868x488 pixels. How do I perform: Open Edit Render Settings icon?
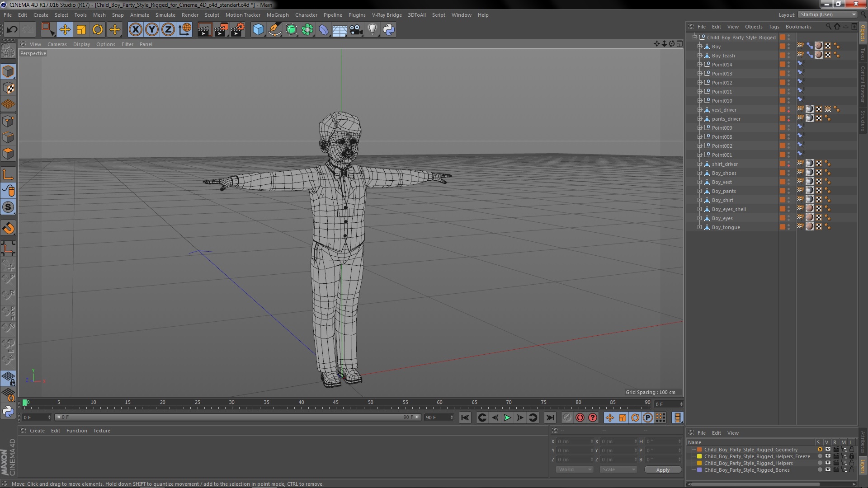pyautogui.click(x=238, y=30)
